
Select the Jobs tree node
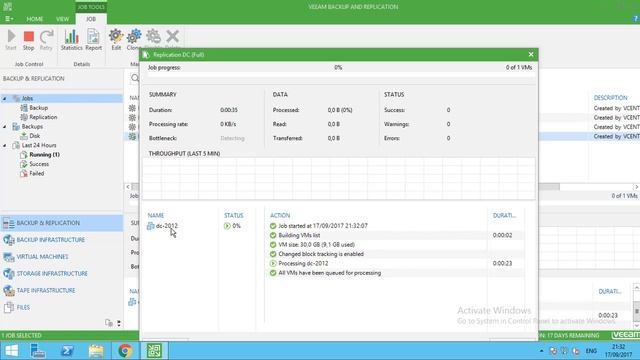pyautogui.click(x=27, y=98)
